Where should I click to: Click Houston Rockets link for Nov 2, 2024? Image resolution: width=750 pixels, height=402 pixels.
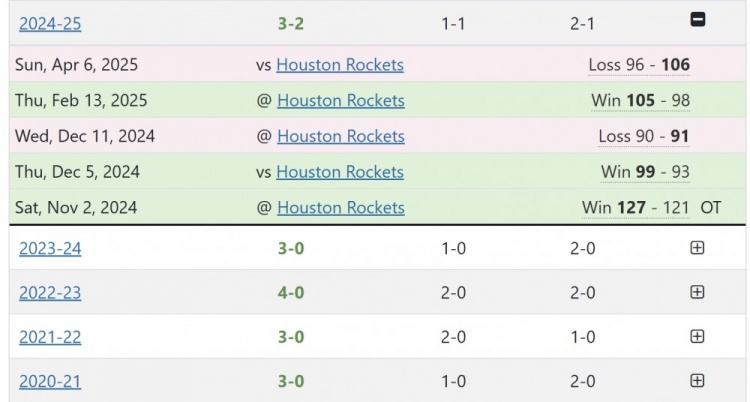(x=341, y=208)
